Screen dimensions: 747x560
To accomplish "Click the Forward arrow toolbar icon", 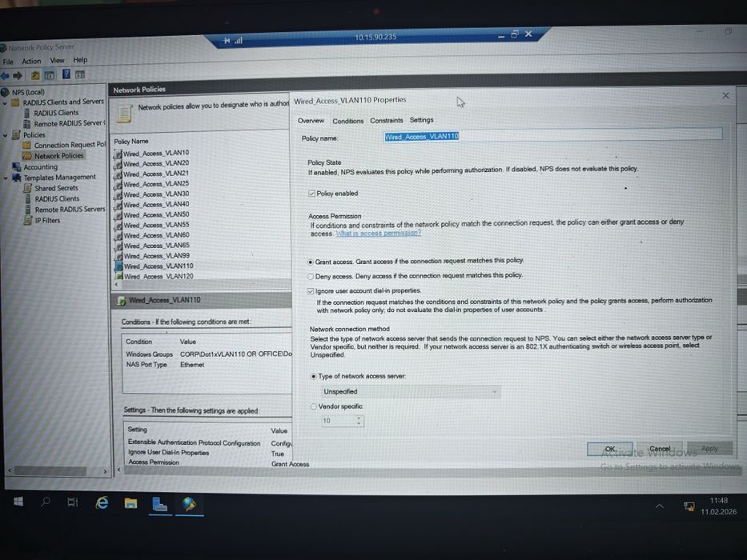I will [x=18, y=75].
